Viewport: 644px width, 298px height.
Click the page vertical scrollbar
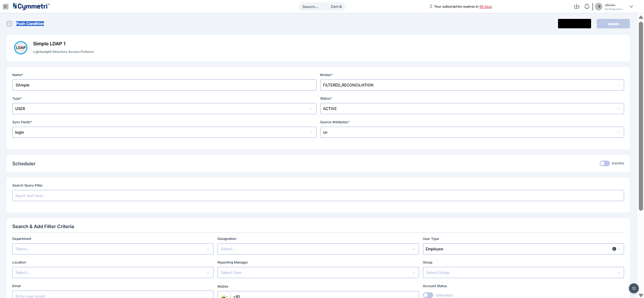point(641,116)
